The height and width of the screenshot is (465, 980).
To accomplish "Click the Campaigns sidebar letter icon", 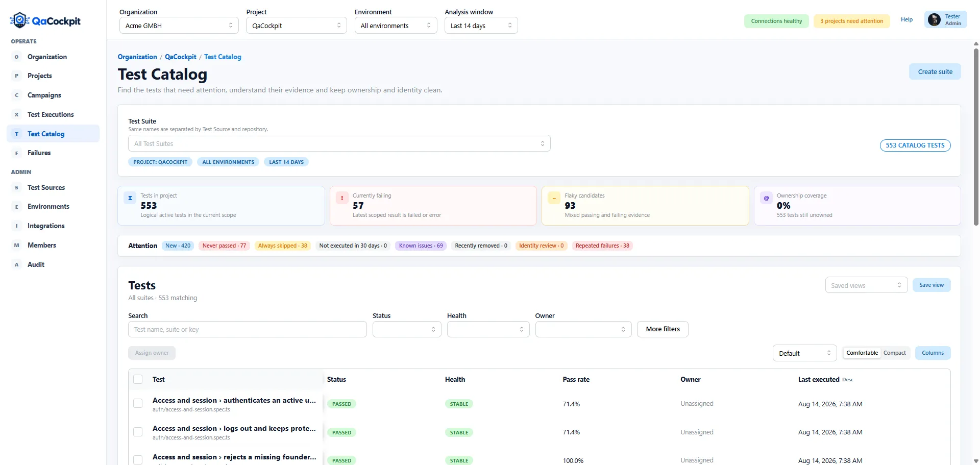I will point(16,95).
